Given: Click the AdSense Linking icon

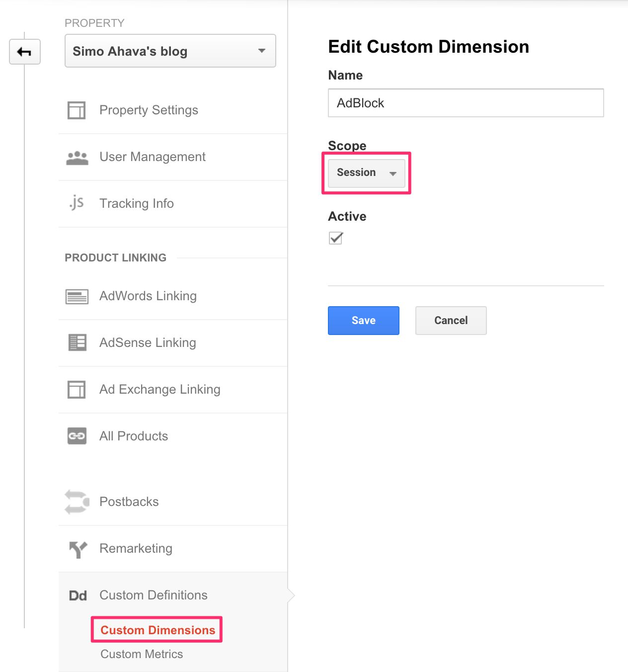Looking at the screenshot, I should click(x=77, y=342).
